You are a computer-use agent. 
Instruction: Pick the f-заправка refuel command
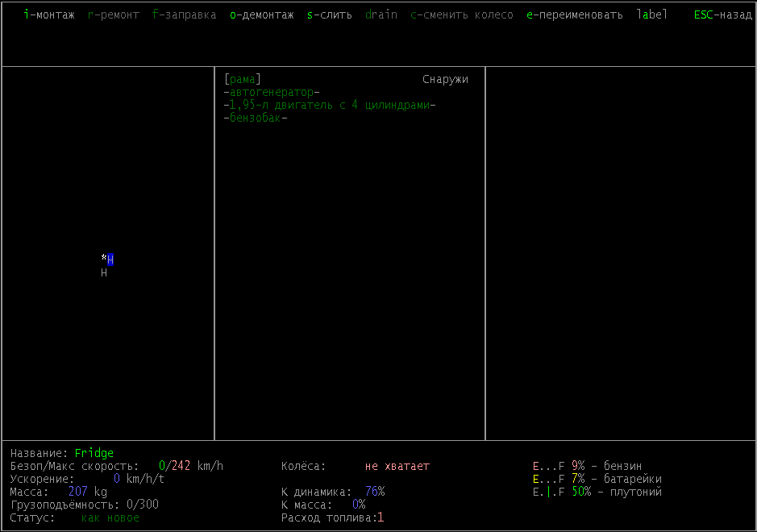pyautogui.click(x=184, y=15)
